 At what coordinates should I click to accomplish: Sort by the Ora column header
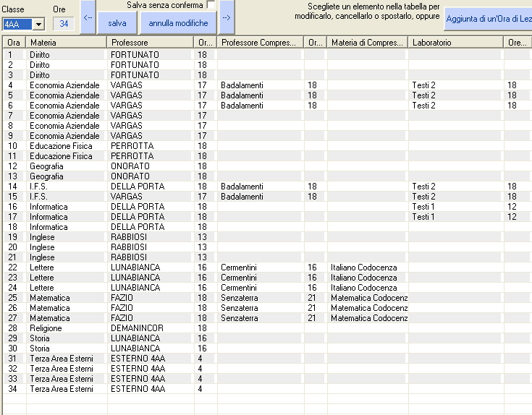(x=14, y=43)
